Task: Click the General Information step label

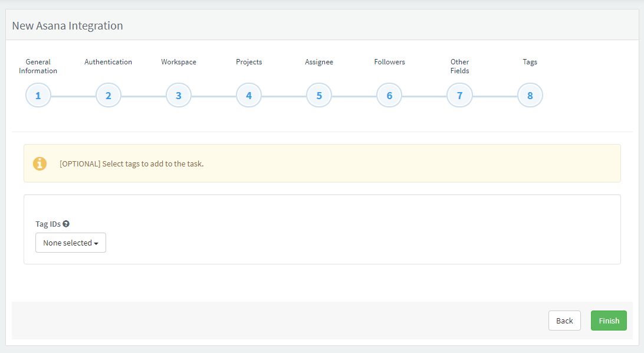Action: point(38,66)
